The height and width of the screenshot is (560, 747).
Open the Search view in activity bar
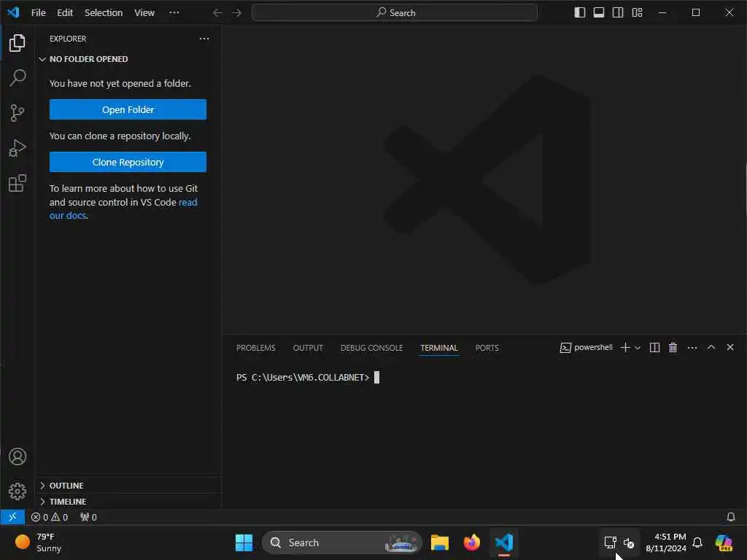coord(18,77)
